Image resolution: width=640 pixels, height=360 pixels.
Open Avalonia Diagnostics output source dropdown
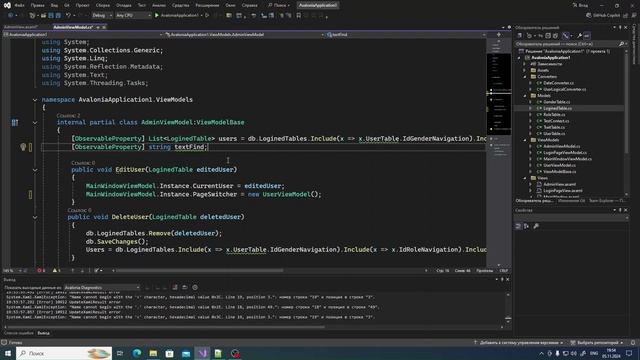click(x=102, y=287)
